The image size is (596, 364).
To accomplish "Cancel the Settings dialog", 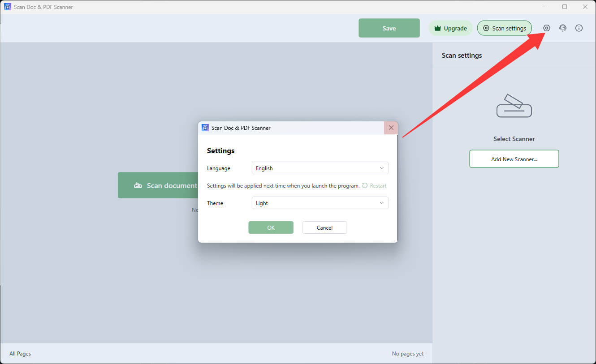I will (x=324, y=227).
